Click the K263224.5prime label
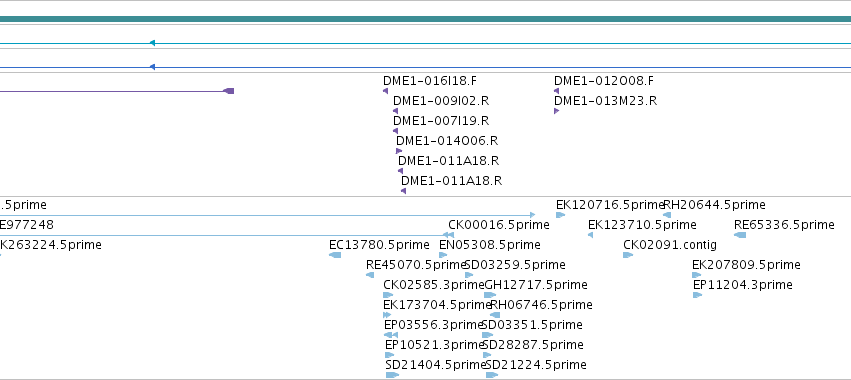The image size is (851, 380). click(x=50, y=245)
